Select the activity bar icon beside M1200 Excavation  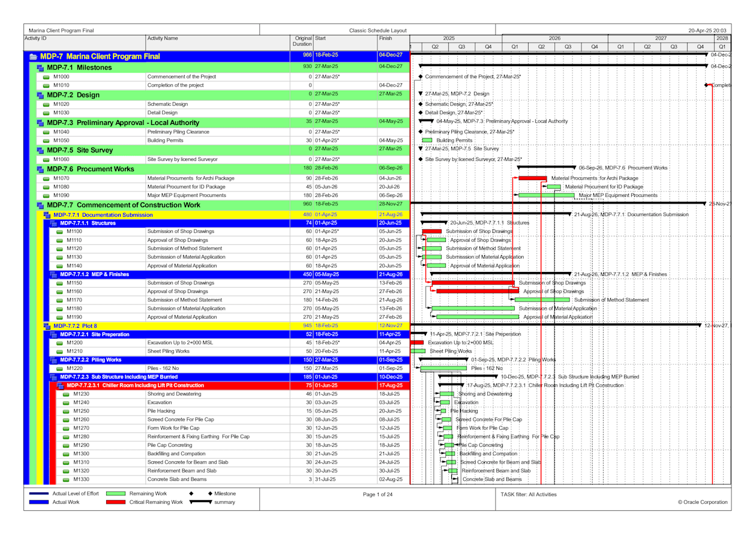tap(59, 342)
